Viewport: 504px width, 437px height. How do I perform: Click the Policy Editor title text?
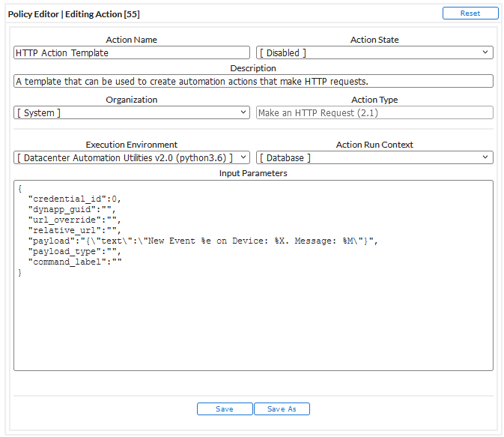pos(73,14)
